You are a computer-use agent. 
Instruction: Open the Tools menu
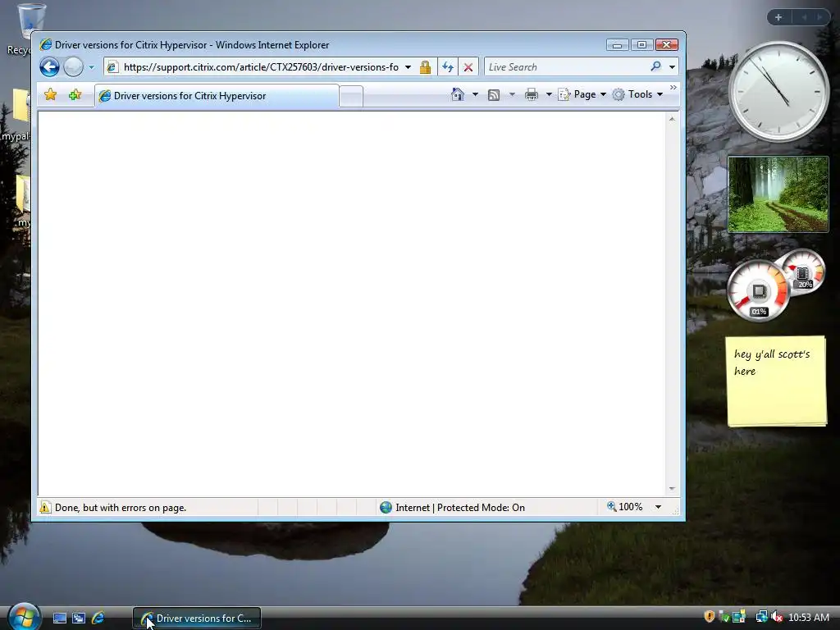tap(637, 94)
